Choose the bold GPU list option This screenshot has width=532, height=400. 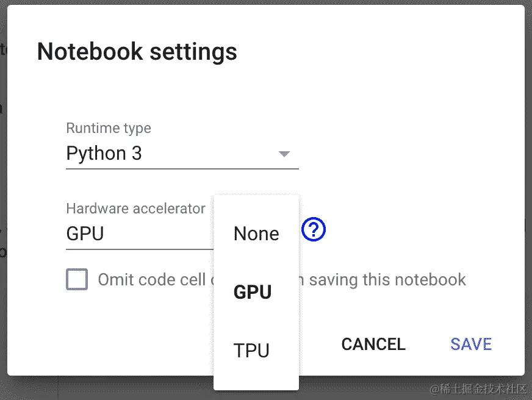pos(253,292)
